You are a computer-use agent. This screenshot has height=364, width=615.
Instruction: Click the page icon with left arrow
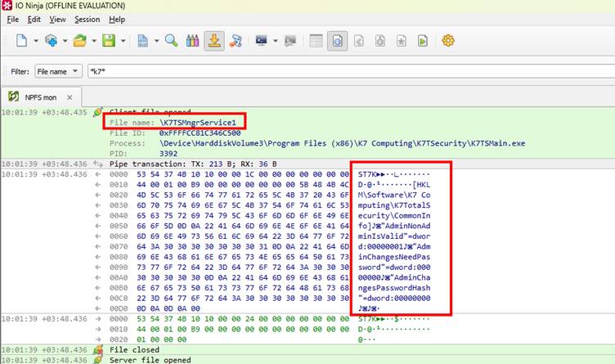(x=359, y=41)
